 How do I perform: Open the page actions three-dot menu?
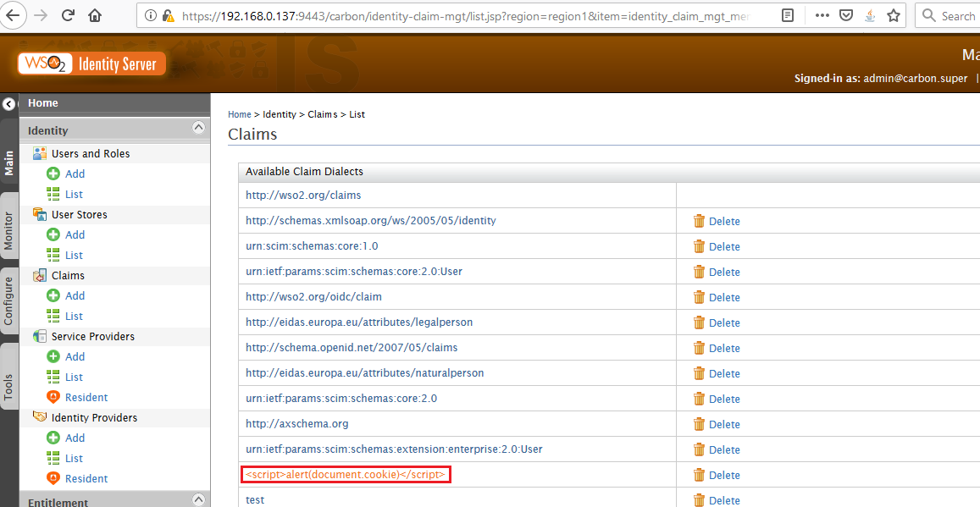click(822, 15)
